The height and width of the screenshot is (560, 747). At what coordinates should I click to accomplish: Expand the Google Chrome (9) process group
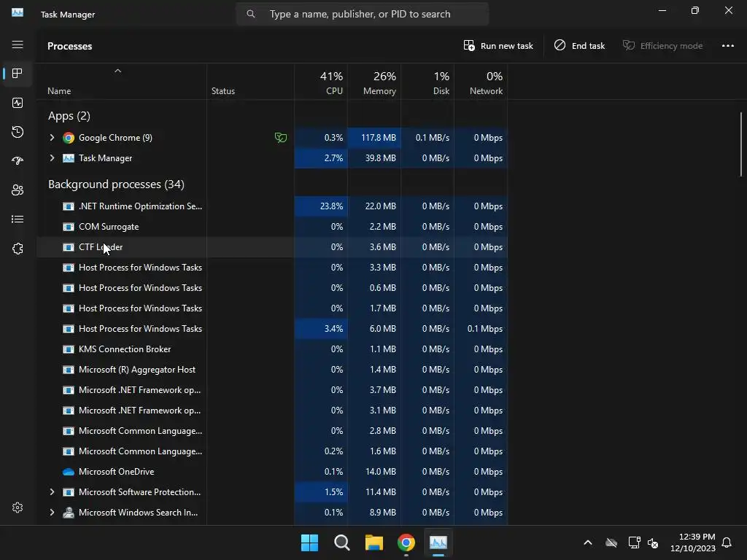[52, 138]
